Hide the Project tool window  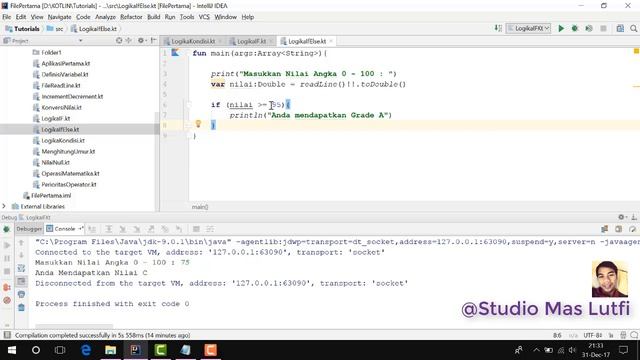(153, 40)
